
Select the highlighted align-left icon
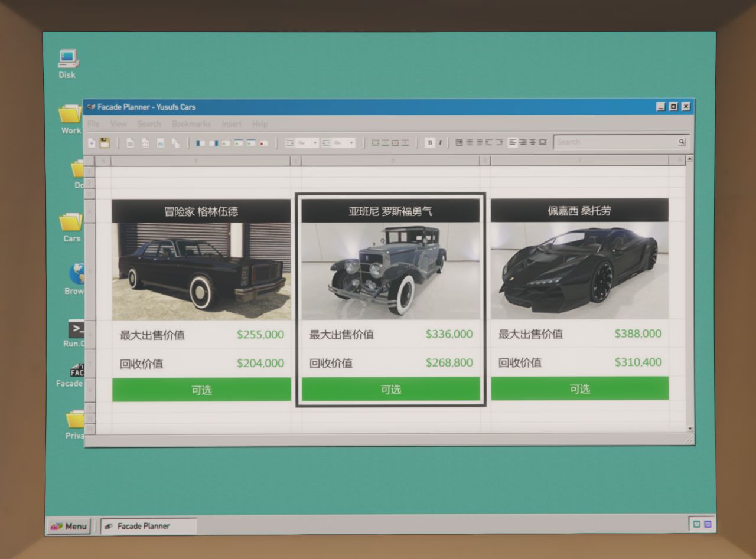pos(513,142)
